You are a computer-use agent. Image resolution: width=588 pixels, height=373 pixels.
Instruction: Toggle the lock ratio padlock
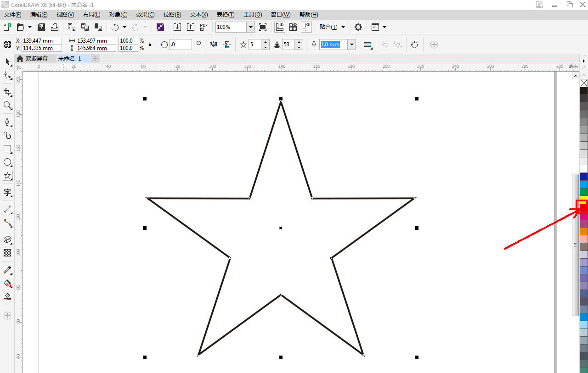tap(150, 45)
